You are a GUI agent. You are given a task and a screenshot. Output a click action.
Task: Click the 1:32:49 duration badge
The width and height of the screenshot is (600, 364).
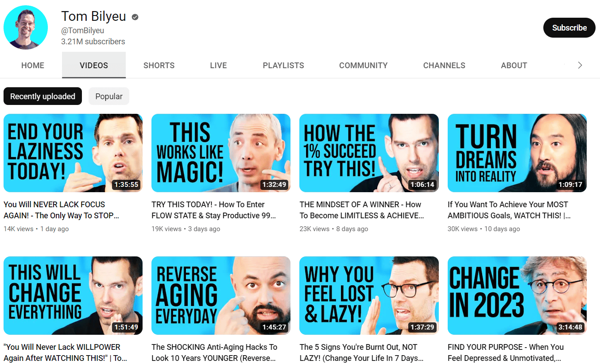click(x=274, y=184)
